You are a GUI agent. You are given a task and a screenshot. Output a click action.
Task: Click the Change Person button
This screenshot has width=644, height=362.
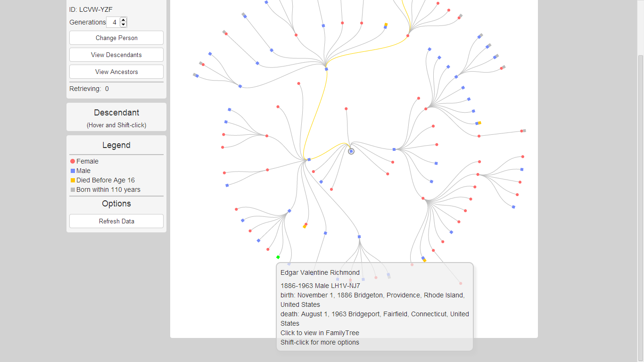[x=116, y=38]
